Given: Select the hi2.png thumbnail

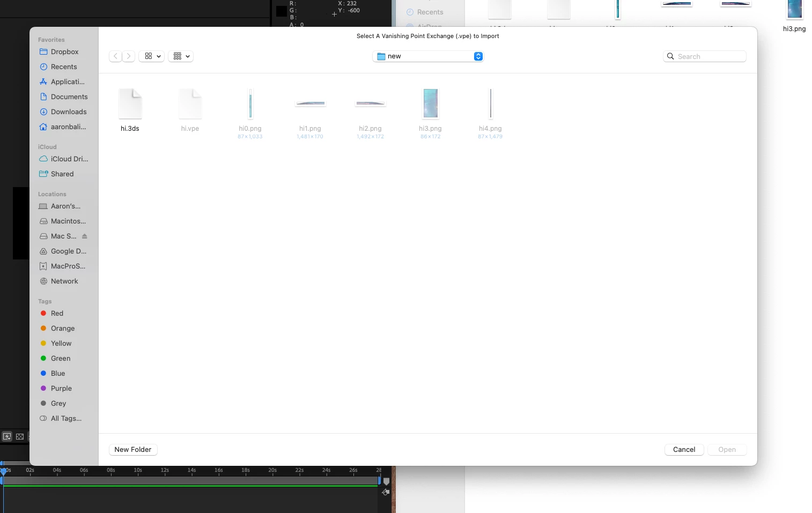Looking at the screenshot, I should click(x=371, y=103).
